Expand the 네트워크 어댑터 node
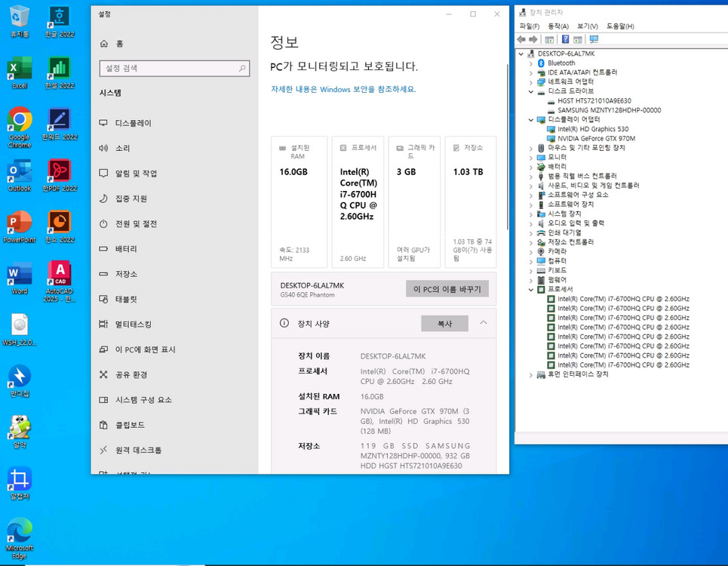Image resolution: width=728 pixels, height=566 pixels. 530,82
